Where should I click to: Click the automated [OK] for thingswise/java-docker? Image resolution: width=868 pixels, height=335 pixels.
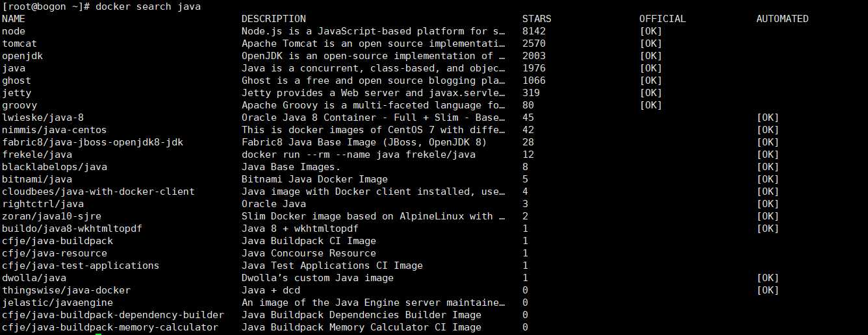[768, 290]
